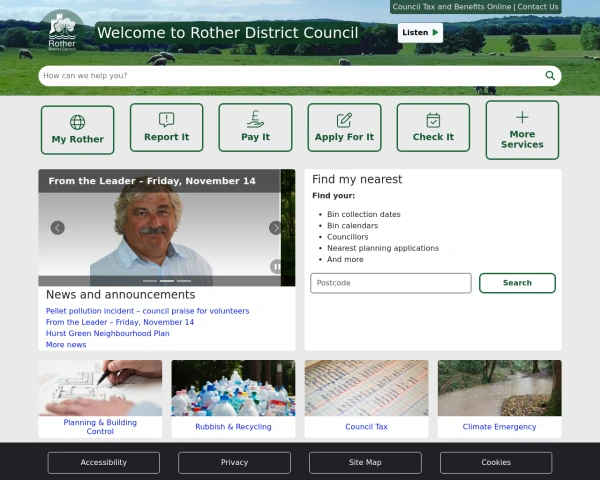Choose the Apply For It pencil icon
The height and width of the screenshot is (480, 600).
tap(344, 120)
